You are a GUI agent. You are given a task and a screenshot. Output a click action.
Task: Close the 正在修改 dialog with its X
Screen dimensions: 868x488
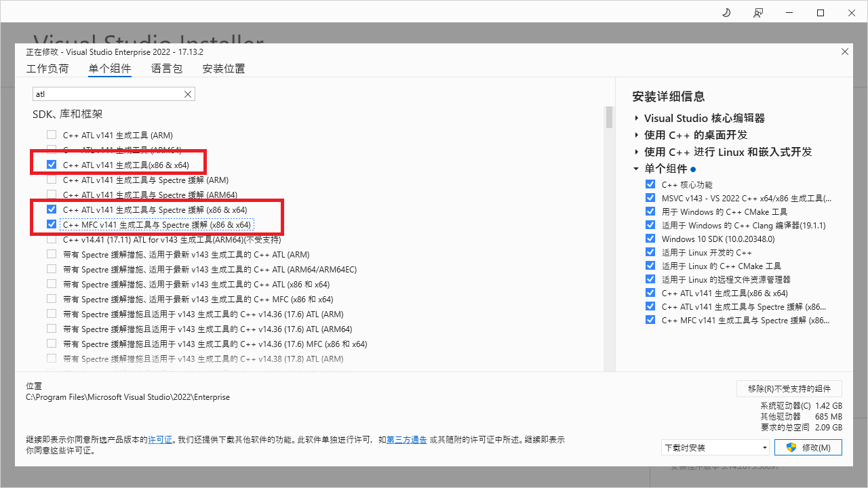coord(844,52)
